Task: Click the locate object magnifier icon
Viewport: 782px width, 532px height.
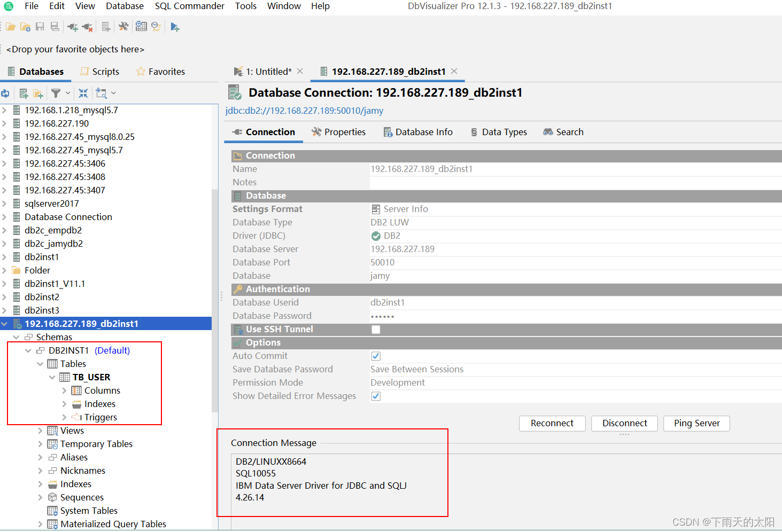Action: click(101, 93)
